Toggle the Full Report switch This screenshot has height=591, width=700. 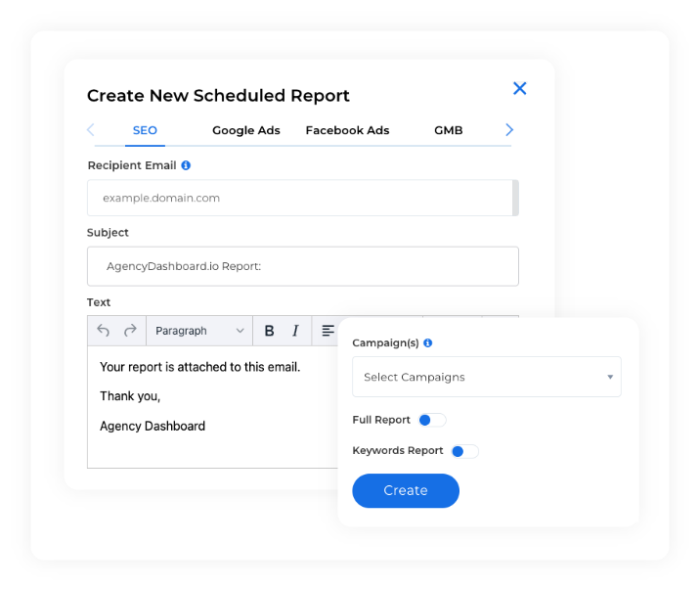(x=432, y=420)
